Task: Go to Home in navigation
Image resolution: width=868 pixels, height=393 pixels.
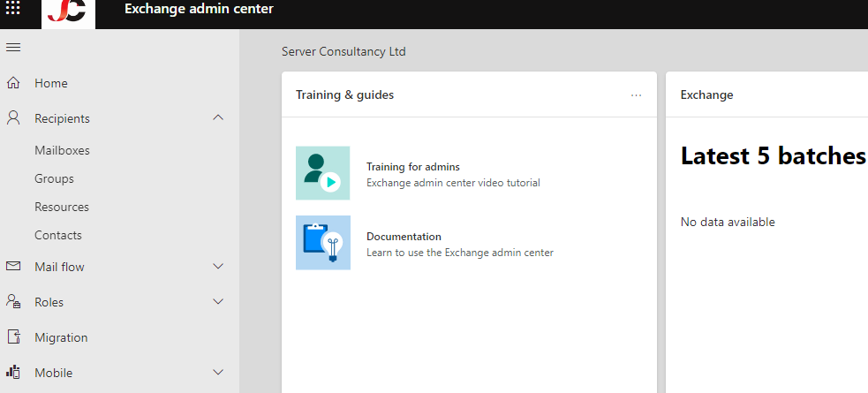Action: [x=51, y=83]
